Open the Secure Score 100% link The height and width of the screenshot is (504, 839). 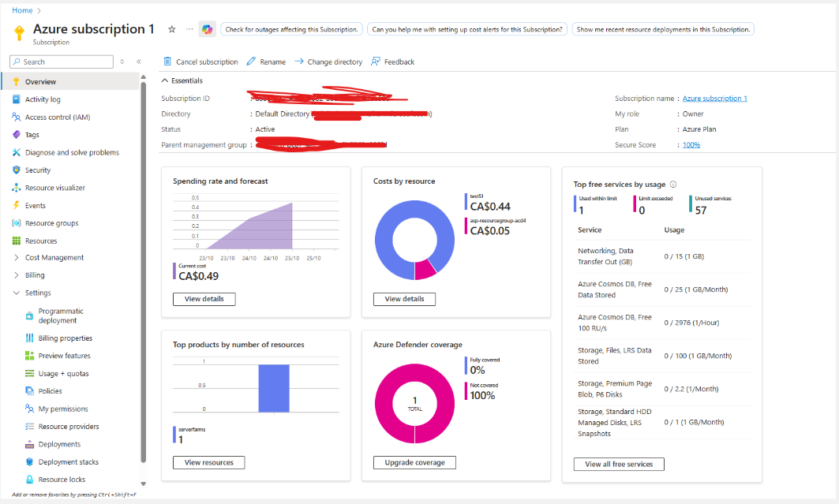(691, 145)
